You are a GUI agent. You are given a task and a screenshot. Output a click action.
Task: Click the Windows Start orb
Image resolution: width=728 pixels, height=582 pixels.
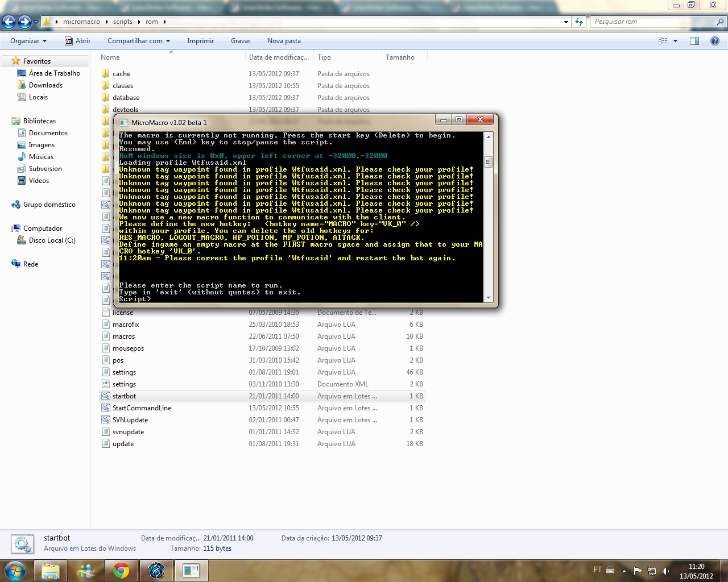[x=15, y=571]
